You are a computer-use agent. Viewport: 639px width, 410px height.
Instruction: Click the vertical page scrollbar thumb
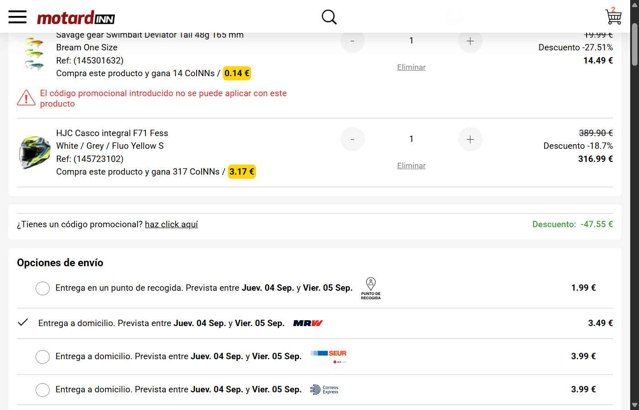pyautogui.click(x=635, y=44)
